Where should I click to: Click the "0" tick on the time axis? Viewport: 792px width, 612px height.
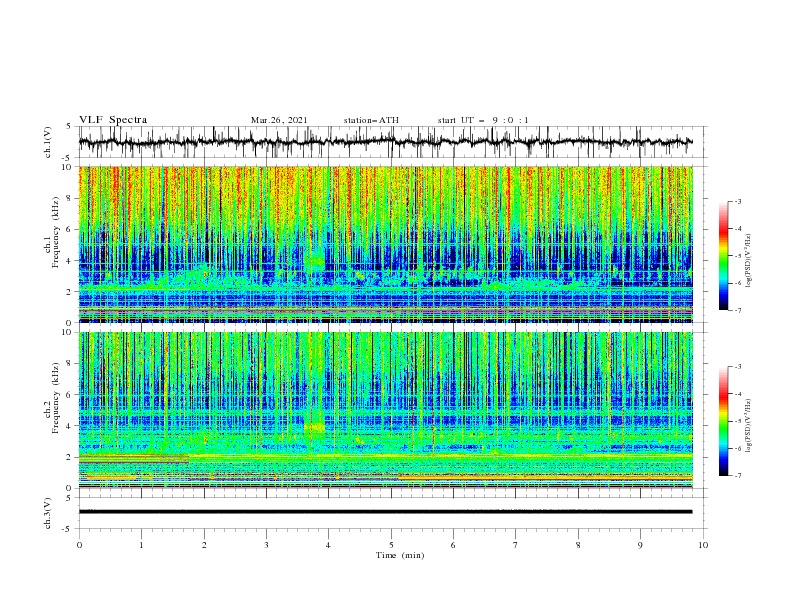(79, 545)
